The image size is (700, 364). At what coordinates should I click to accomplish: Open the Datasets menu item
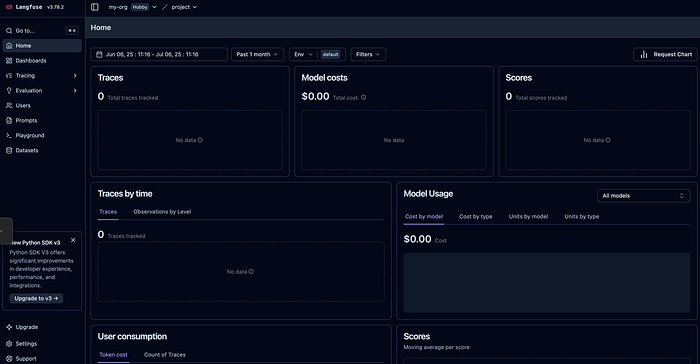[x=42, y=151]
